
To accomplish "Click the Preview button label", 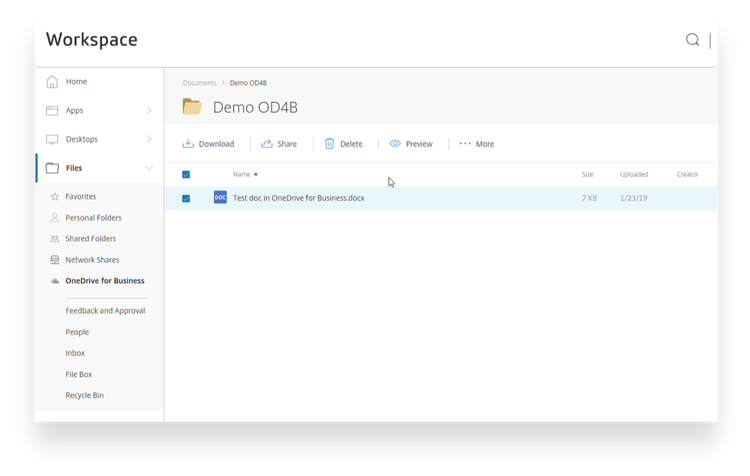I will tap(419, 144).
